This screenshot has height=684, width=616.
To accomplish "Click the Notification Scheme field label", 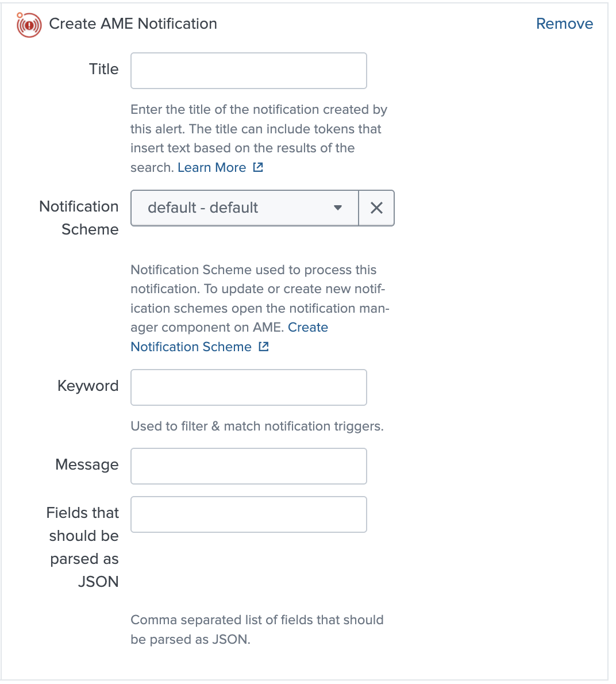I will click(79, 217).
